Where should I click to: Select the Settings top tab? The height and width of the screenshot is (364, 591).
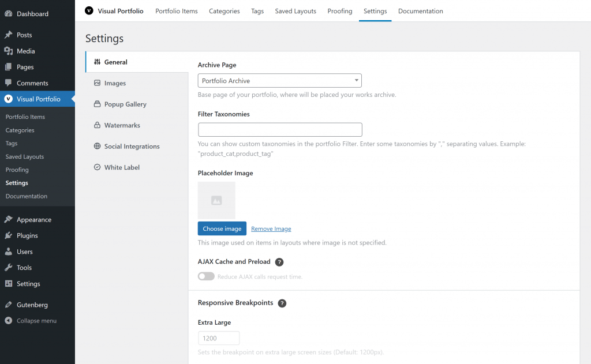tap(375, 11)
